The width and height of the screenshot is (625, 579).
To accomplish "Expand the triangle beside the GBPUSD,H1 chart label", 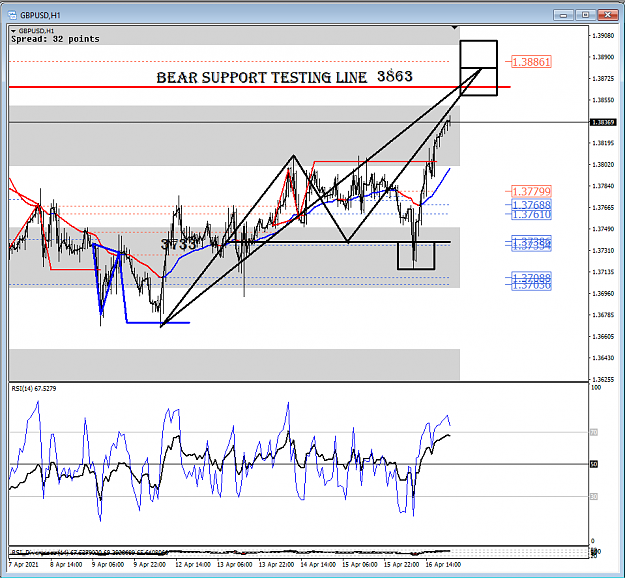I will coord(14,31).
